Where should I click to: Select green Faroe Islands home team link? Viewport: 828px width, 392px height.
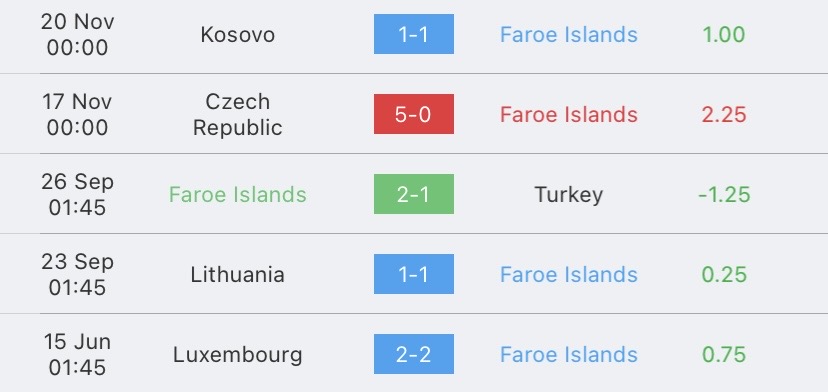(x=238, y=194)
